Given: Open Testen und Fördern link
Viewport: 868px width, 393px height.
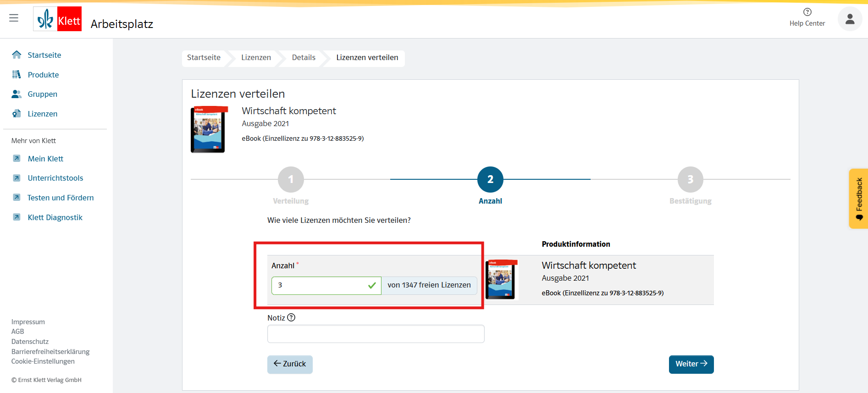Looking at the screenshot, I should coord(61,198).
